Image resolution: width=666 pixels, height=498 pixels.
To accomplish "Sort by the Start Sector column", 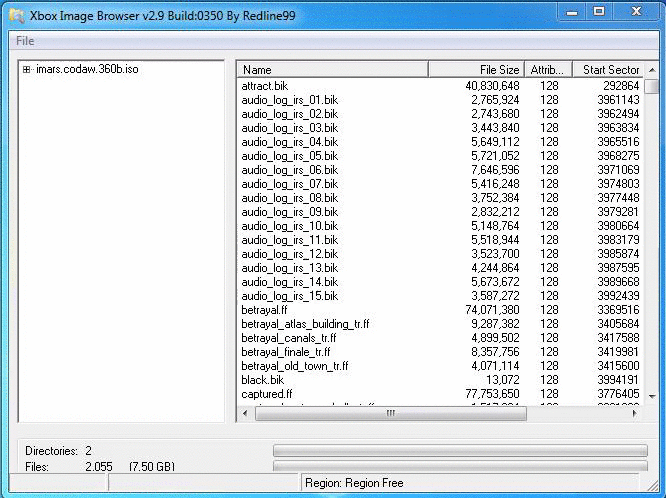I will (609, 70).
